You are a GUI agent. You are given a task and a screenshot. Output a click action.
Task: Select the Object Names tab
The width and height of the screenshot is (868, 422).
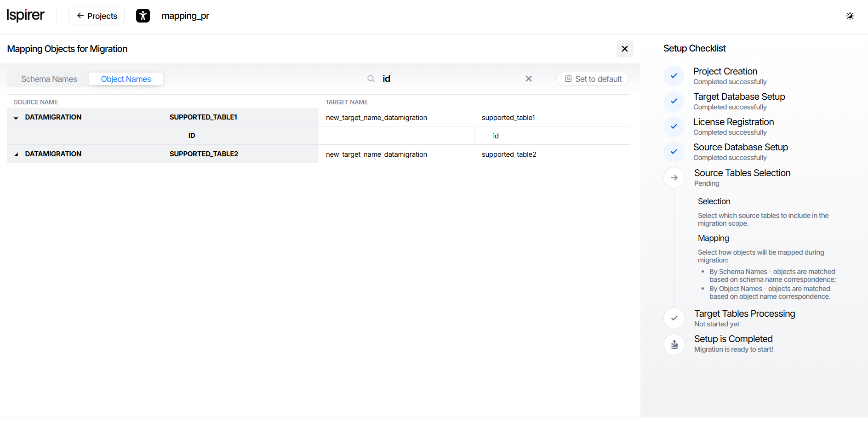[x=126, y=79]
